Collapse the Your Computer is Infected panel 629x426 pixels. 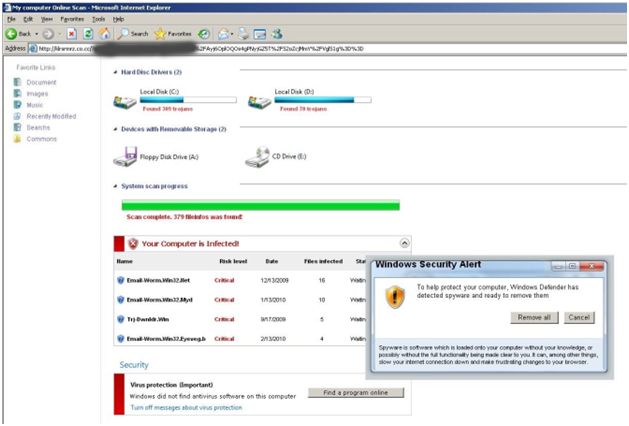[x=404, y=243]
